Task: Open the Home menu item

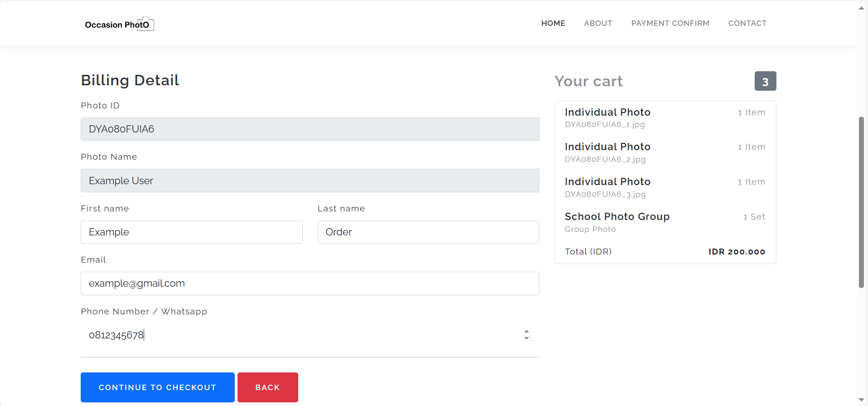Action: (553, 23)
